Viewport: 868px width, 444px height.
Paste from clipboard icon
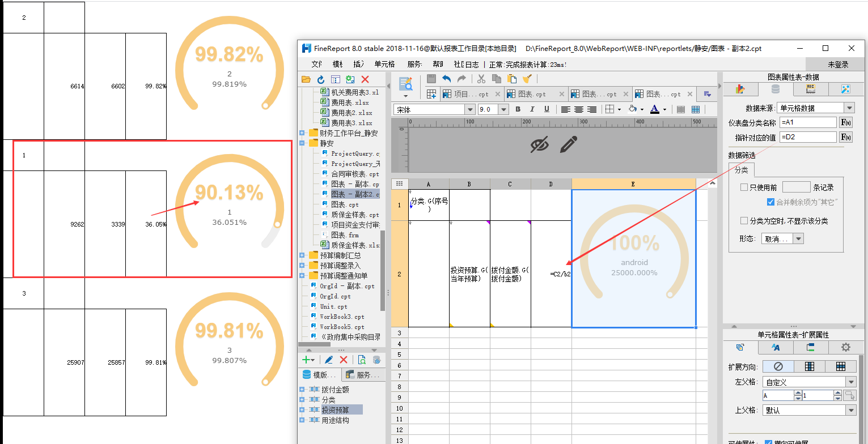click(512, 79)
